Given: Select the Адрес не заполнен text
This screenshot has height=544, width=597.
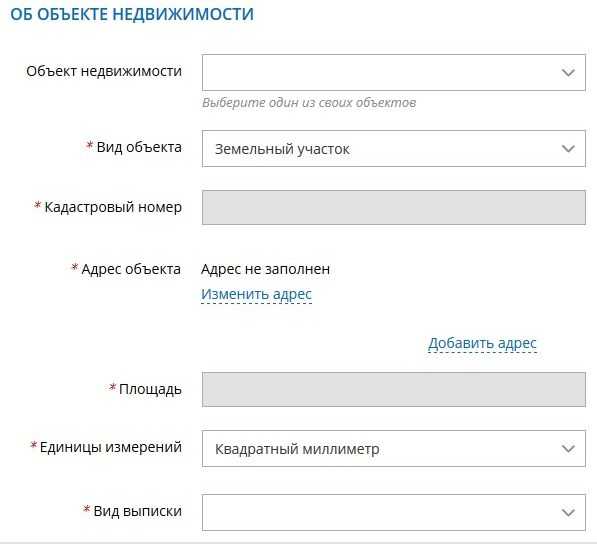Looking at the screenshot, I should [265, 269].
